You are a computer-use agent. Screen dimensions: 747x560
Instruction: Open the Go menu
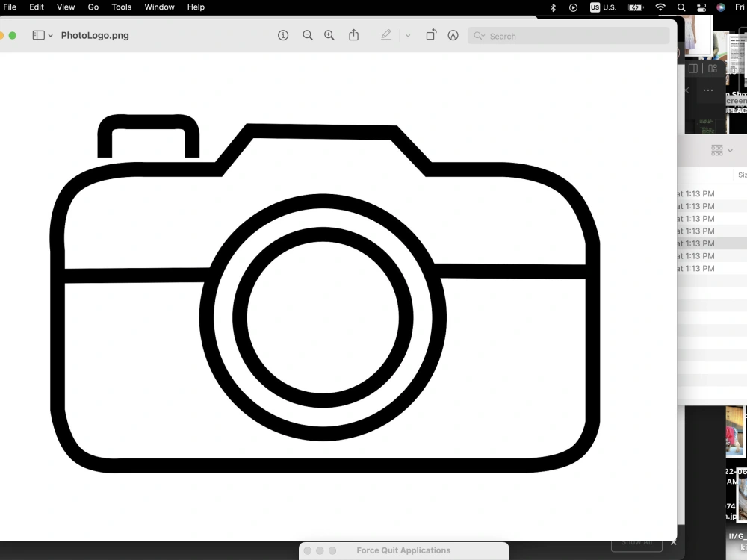[x=93, y=7]
